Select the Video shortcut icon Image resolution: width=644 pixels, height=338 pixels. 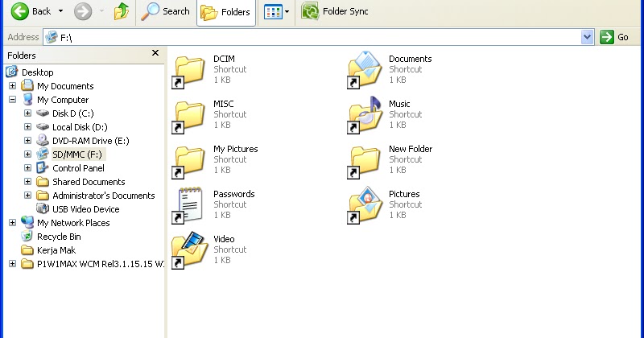[188, 249]
